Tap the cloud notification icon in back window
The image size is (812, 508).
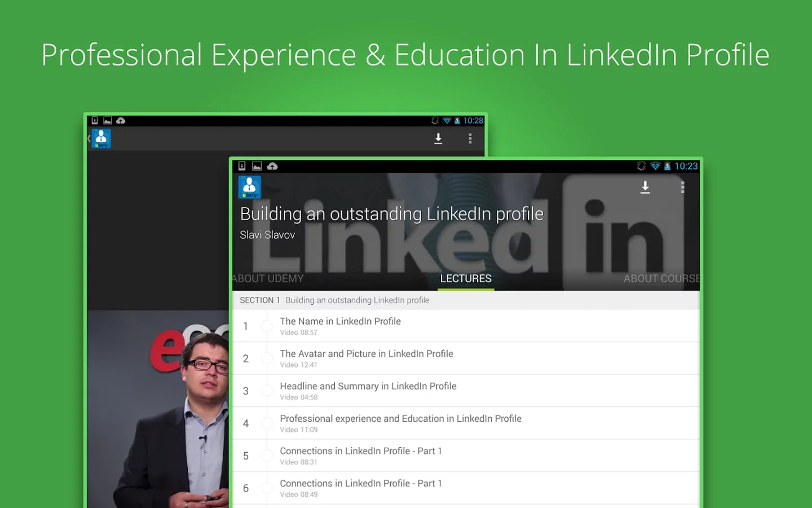coord(121,121)
